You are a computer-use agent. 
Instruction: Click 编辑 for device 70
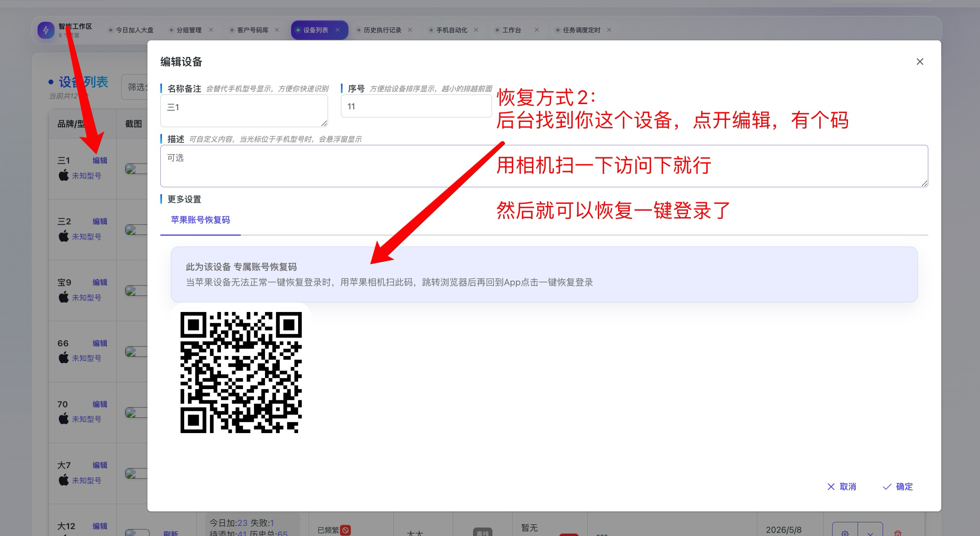[x=100, y=404]
